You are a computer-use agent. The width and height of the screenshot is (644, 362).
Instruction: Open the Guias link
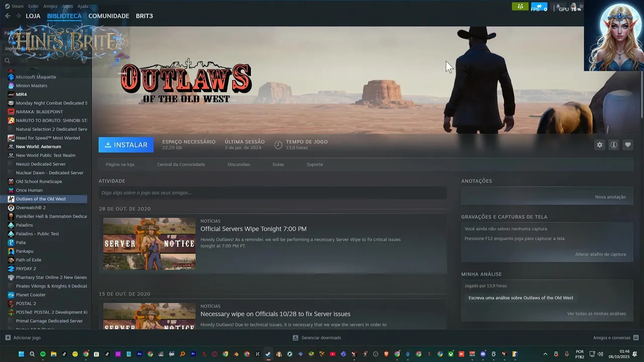click(x=278, y=164)
